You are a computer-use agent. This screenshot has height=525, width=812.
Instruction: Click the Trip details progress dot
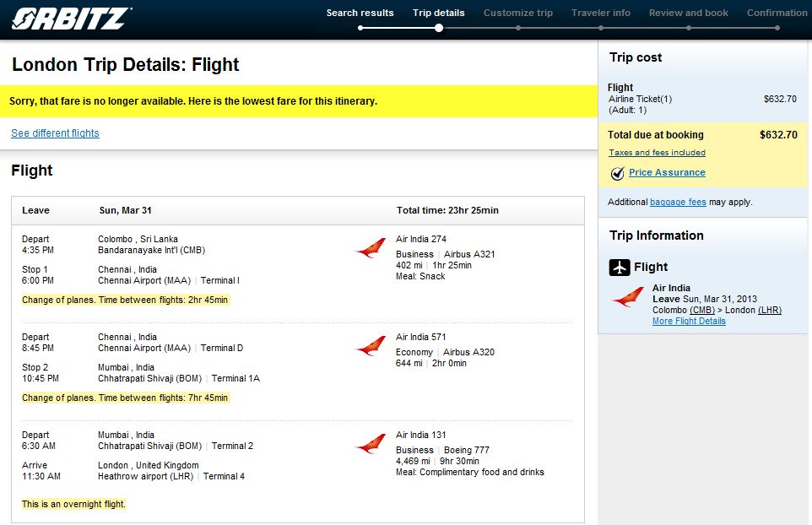(x=439, y=28)
